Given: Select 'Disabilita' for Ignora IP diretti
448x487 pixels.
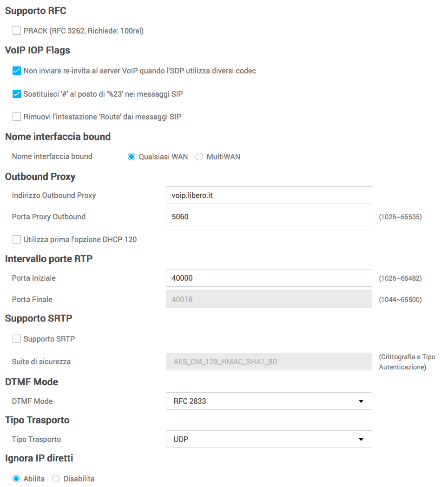Looking at the screenshot, I should tap(56, 479).
